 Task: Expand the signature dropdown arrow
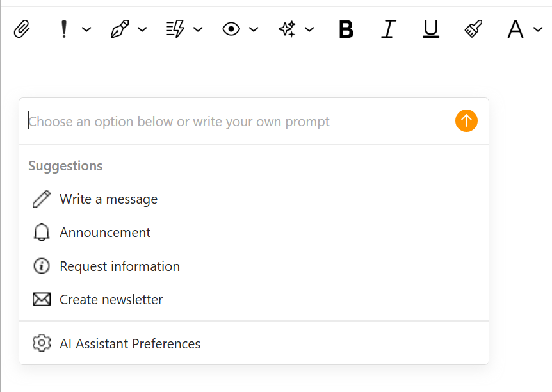pyautogui.click(x=142, y=29)
